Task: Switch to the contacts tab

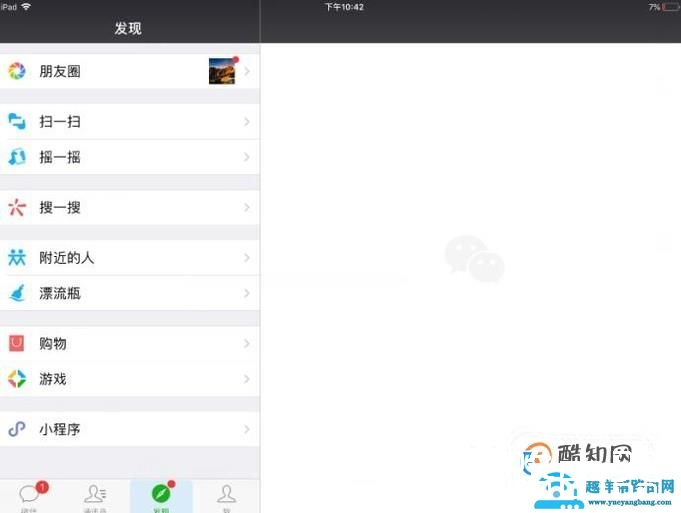Action: pyautogui.click(x=96, y=496)
